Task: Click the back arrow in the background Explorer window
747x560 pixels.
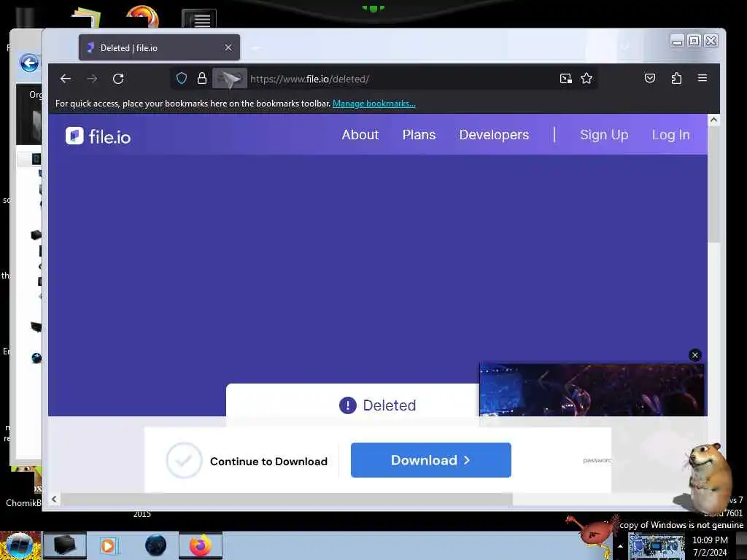Action: tap(29, 63)
